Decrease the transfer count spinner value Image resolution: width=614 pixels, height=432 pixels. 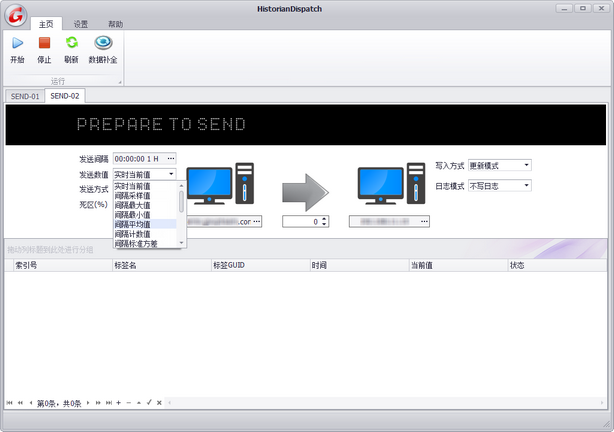pyautogui.click(x=324, y=224)
